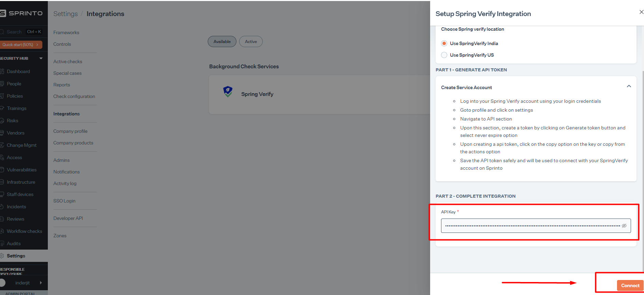Toggle API key visibility eye icon
The image size is (644, 295).
(x=624, y=226)
